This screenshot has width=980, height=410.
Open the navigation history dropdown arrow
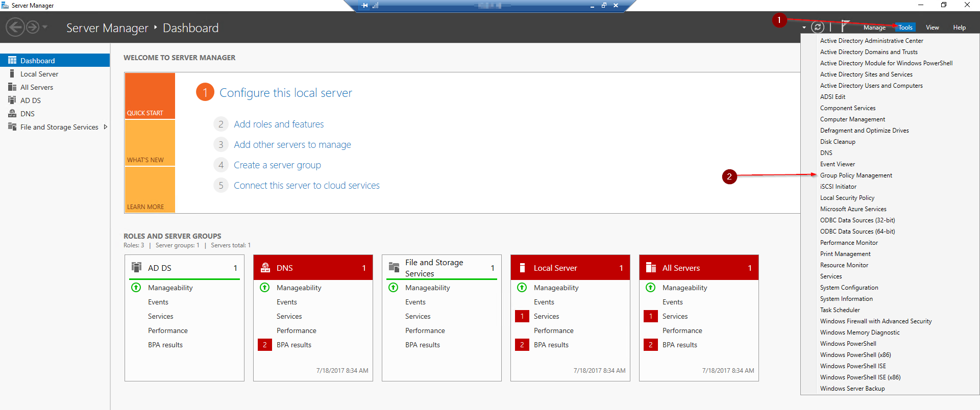point(45,27)
